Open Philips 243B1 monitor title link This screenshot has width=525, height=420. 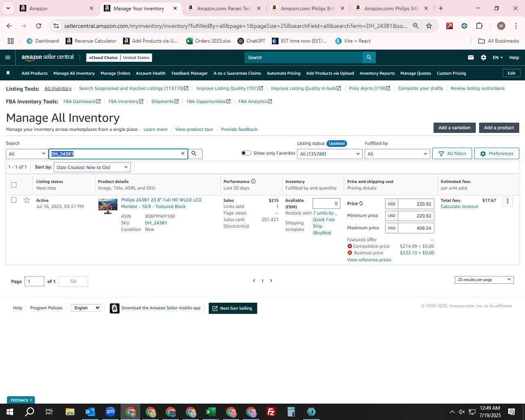pos(161,203)
